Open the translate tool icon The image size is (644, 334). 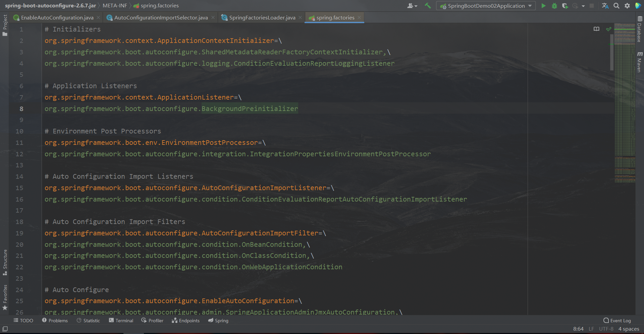[x=605, y=6]
